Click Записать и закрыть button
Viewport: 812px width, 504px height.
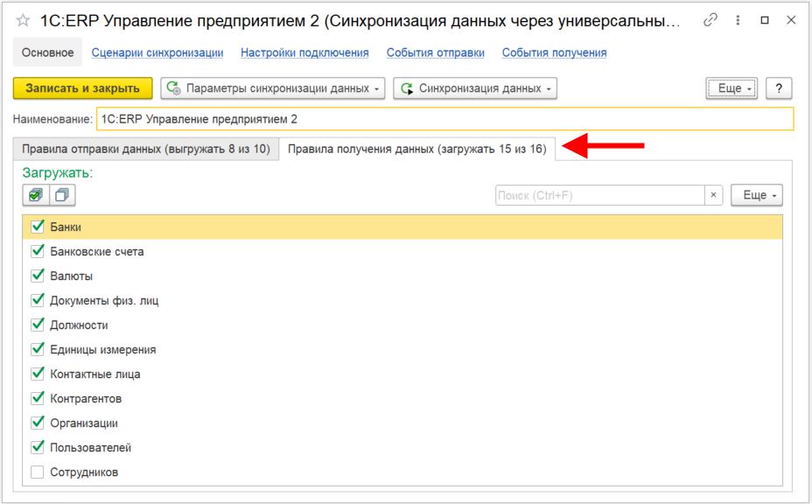(82, 88)
